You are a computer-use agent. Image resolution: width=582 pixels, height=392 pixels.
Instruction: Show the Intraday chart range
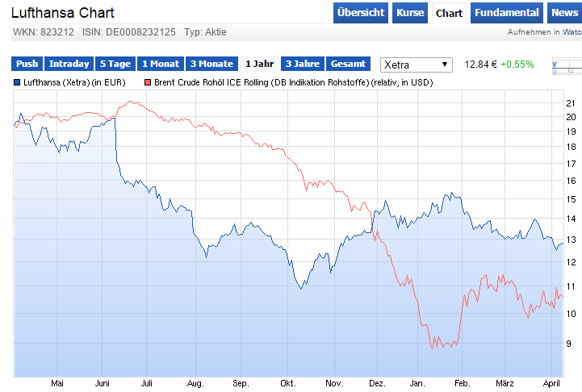[x=69, y=64]
